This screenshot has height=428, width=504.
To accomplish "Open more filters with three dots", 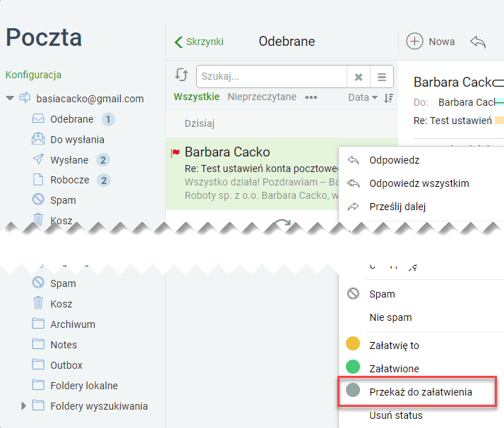I will tap(311, 97).
